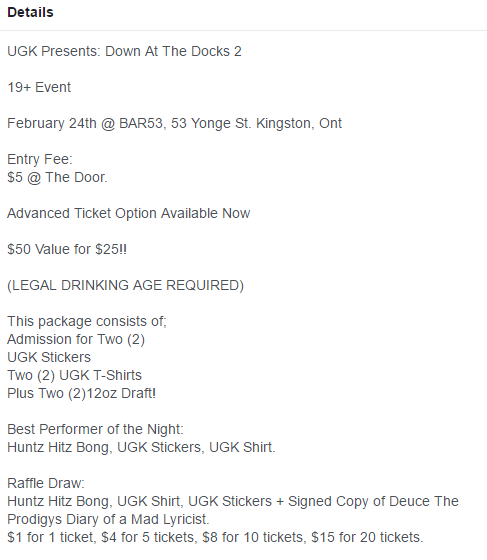Click the $50 Value for $25 line
This screenshot has height=560, width=487.
pyautogui.click(x=67, y=249)
